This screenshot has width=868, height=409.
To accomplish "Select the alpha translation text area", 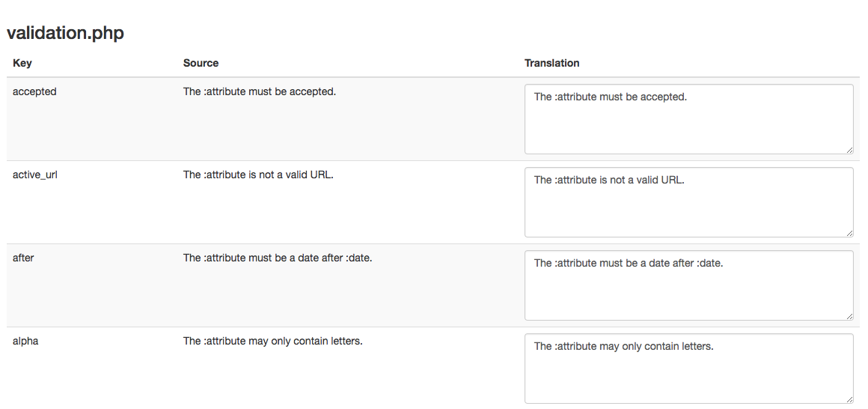I will 688,369.
